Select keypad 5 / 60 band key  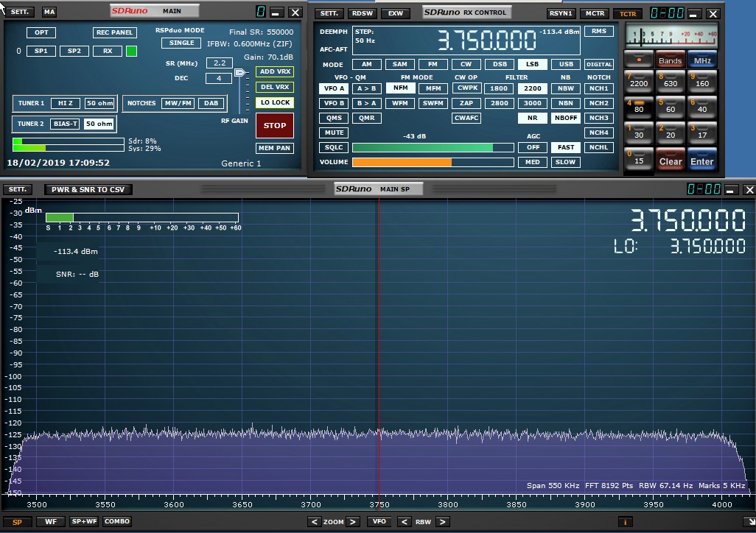point(671,107)
